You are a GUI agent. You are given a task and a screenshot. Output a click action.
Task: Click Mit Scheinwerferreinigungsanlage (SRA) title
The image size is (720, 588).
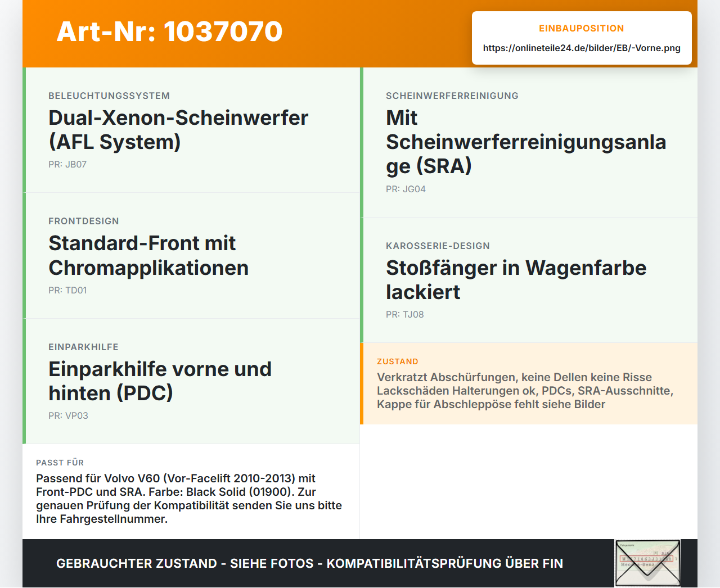coord(526,142)
